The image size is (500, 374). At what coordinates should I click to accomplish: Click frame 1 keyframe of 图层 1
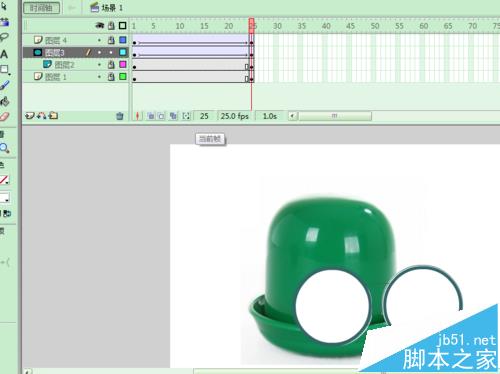(134, 79)
